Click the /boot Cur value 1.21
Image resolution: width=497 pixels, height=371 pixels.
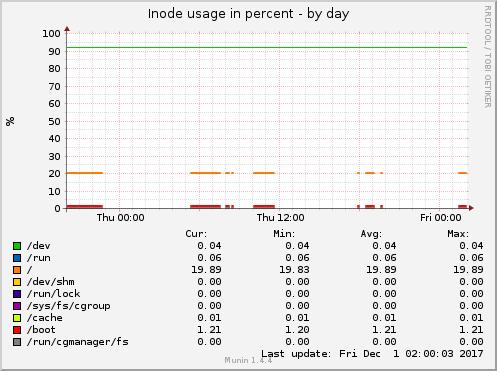209,330
